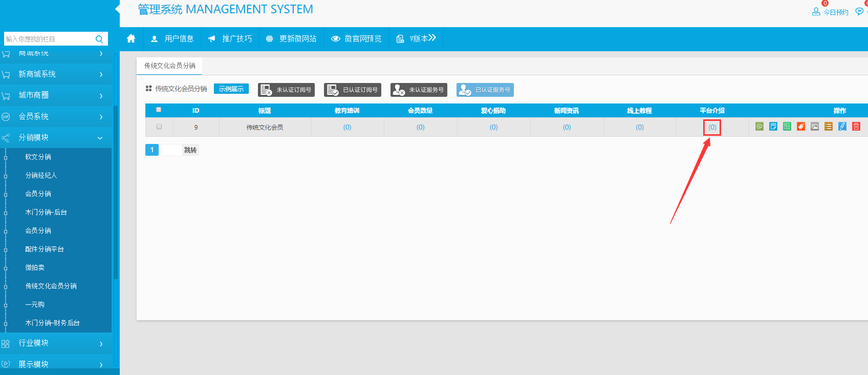The width and height of the screenshot is (868, 375).
Task: Click the 跳转 jump button
Action: [190, 150]
